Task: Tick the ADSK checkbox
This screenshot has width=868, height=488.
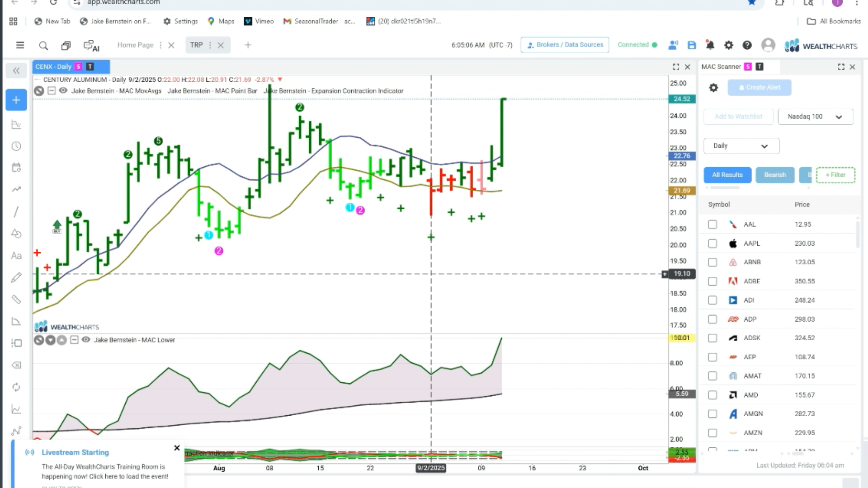Action: coord(712,338)
